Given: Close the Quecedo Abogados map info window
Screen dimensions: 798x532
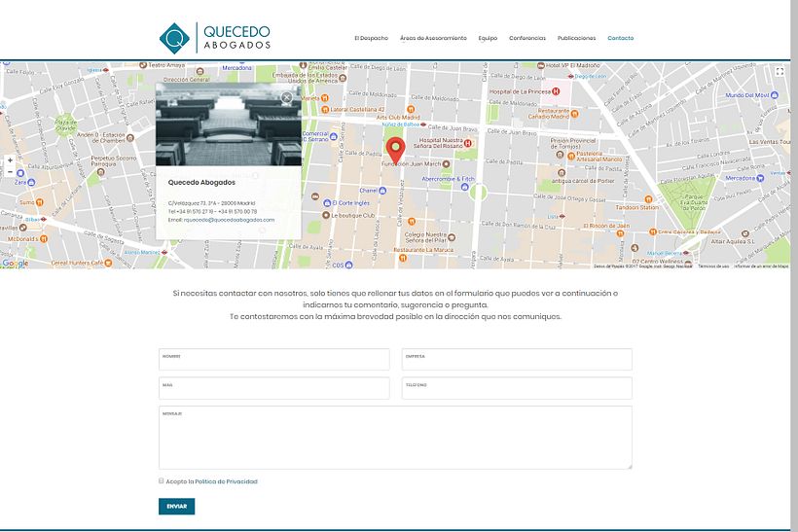Looking at the screenshot, I should [x=286, y=97].
